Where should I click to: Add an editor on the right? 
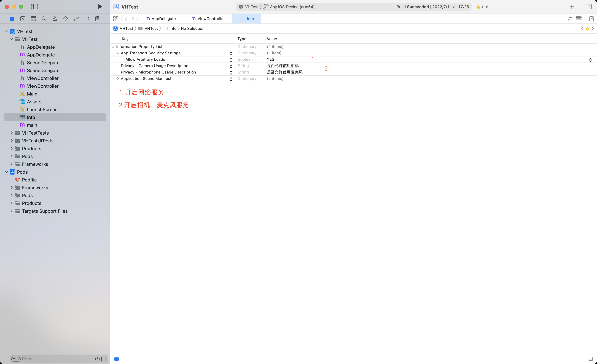591,19
